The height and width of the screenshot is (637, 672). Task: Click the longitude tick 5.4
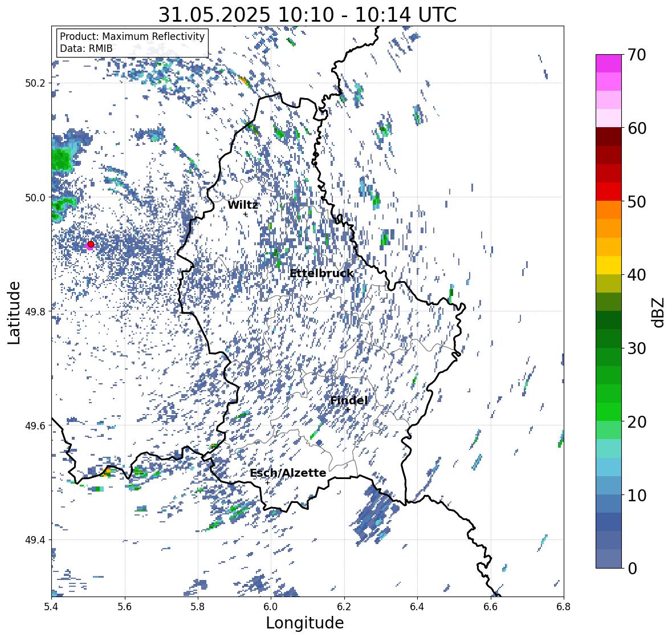pos(51,606)
